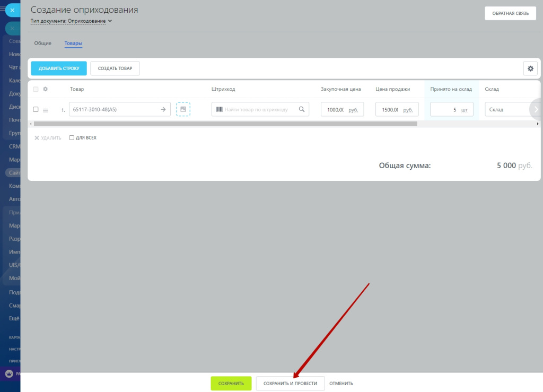The height and width of the screenshot is (392, 543).
Task: Enable the ДЛЯ ВСЕХ checkbox
Action: click(x=72, y=138)
